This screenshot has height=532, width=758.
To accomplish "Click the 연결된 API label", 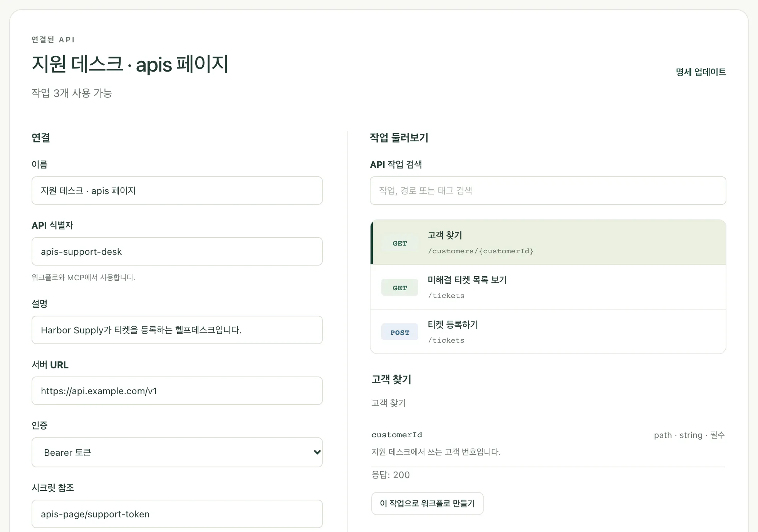I will click(53, 40).
